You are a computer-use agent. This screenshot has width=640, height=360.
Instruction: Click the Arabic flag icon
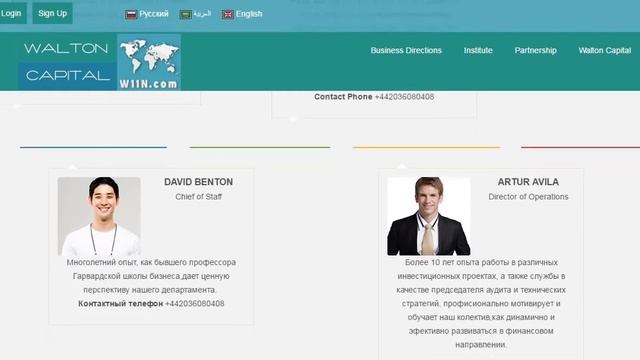185,14
